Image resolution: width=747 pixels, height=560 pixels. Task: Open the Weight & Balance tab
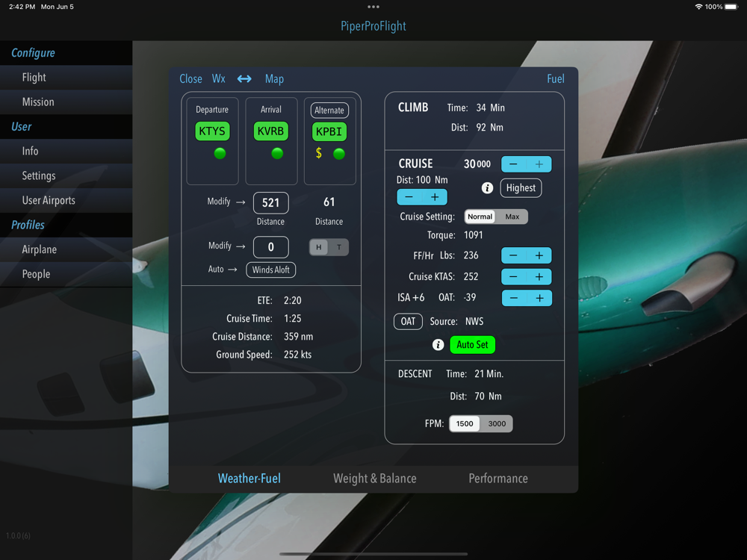pyautogui.click(x=375, y=479)
